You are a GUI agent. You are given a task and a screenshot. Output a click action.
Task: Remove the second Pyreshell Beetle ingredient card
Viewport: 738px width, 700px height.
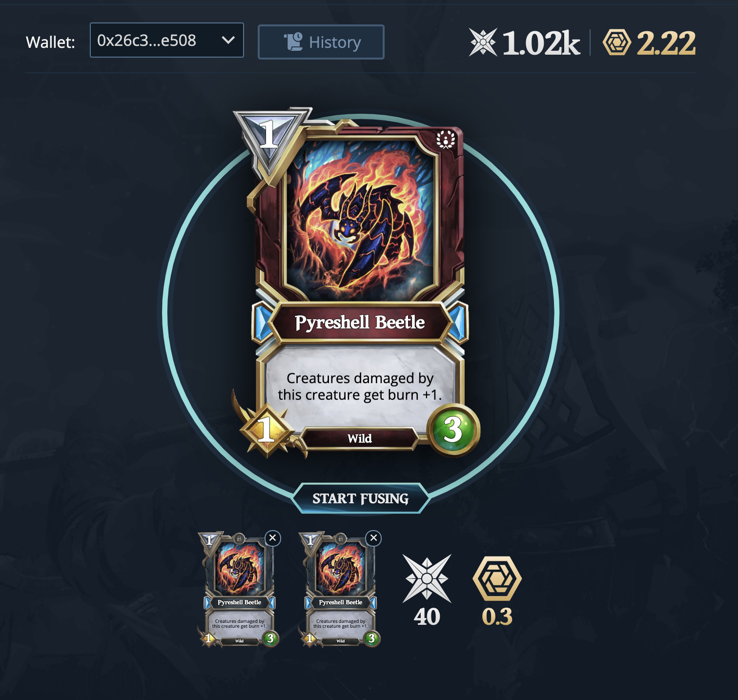click(374, 538)
